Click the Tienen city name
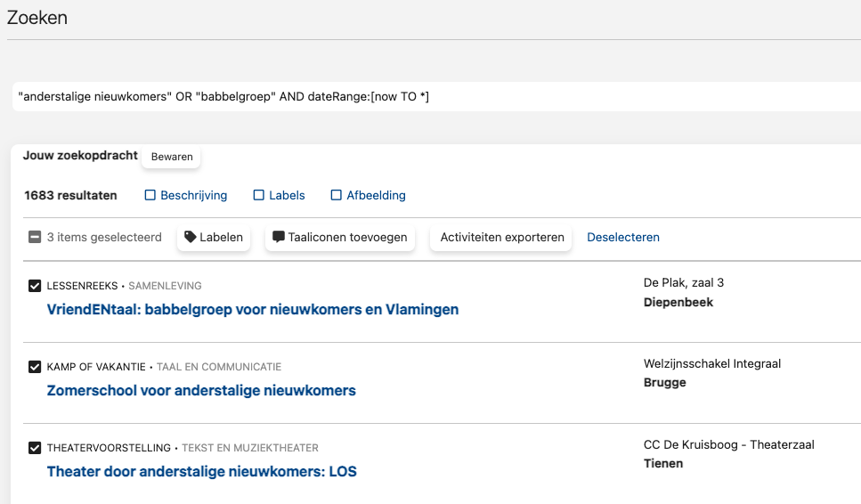The width and height of the screenshot is (861, 504). tap(663, 463)
